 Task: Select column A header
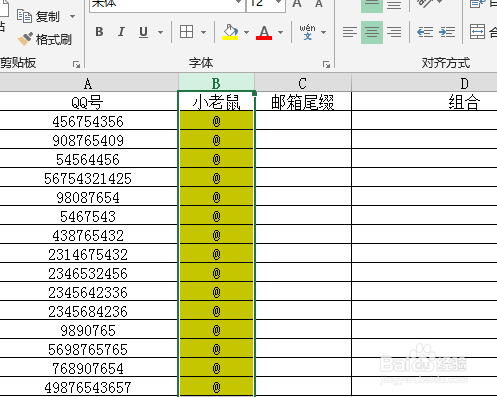click(x=88, y=83)
